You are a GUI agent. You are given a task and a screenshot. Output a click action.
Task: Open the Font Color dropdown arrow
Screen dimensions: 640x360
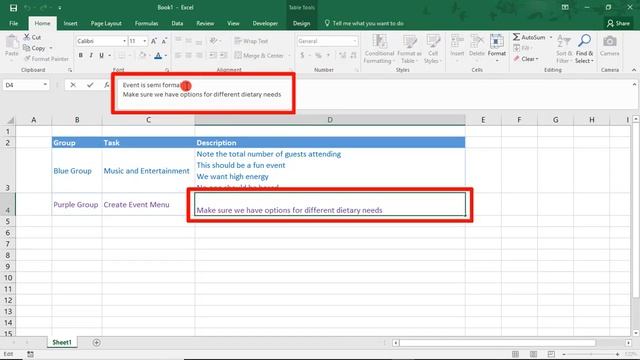point(166,56)
